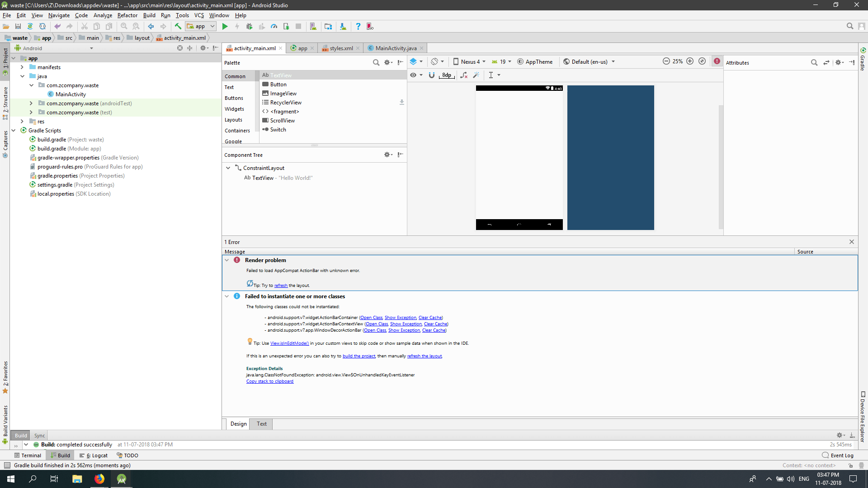Toggle the Captures side tab
The height and width of the screenshot is (488, 868).
click(x=5, y=145)
